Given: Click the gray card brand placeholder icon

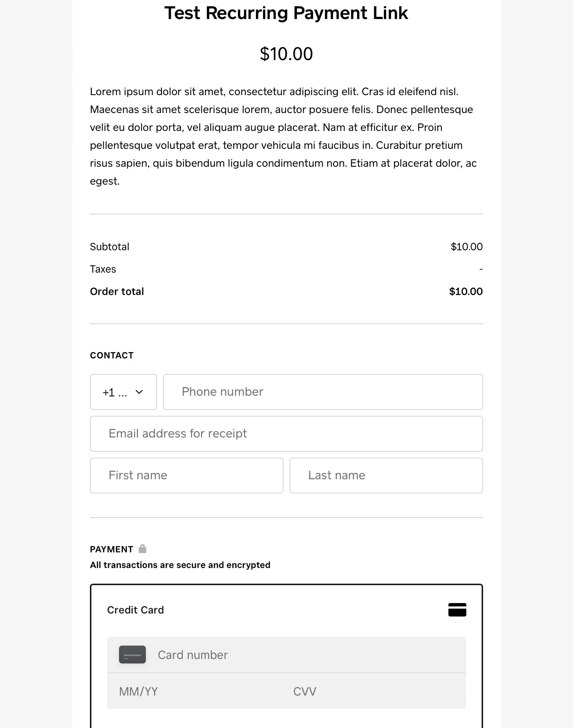Looking at the screenshot, I should pyautogui.click(x=132, y=655).
